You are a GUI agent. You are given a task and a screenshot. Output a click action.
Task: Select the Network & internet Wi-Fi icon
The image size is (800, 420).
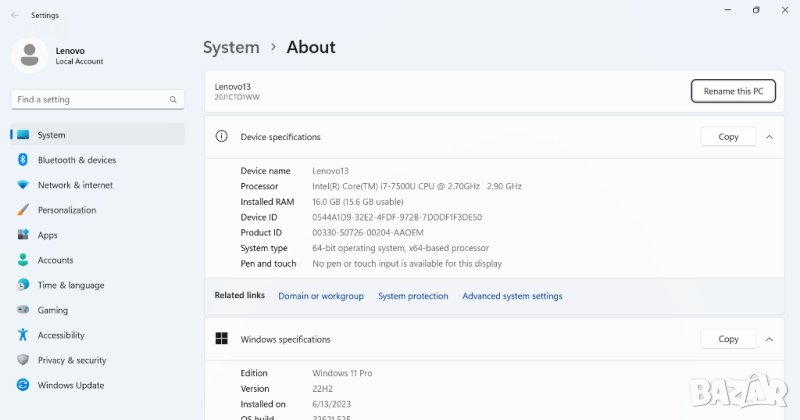[22, 185]
